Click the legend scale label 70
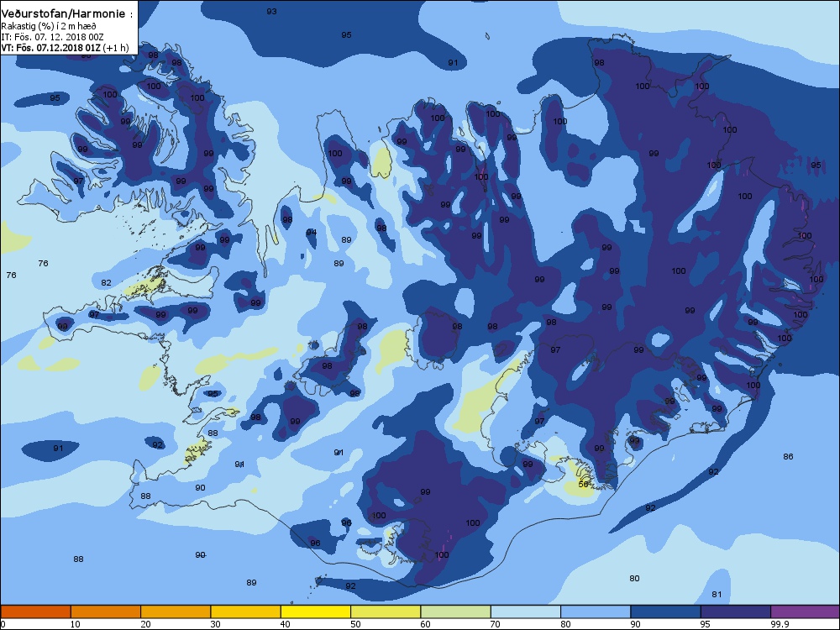Image resolution: width=840 pixels, height=630 pixels. (495, 624)
